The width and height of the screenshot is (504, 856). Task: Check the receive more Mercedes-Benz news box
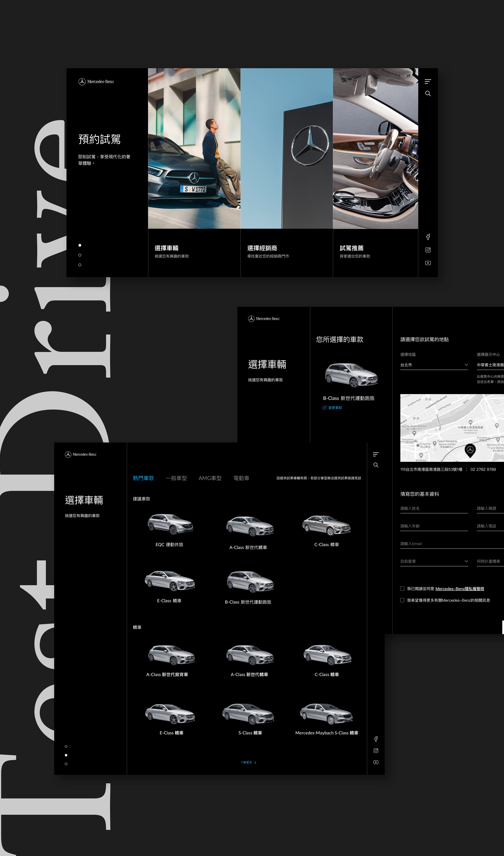pyautogui.click(x=402, y=600)
